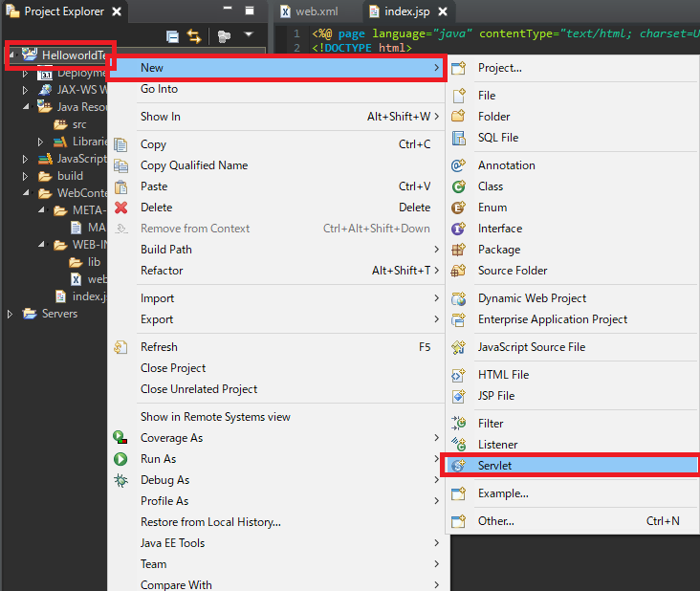Open the Show In submenu
Image resolution: width=700 pixels, height=591 pixels.
coord(276,117)
